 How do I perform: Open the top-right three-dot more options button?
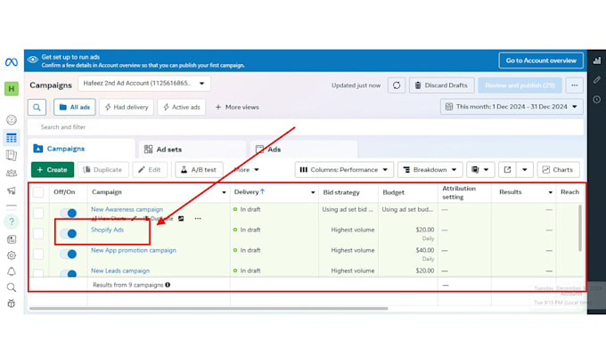pyautogui.click(x=575, y=85)
